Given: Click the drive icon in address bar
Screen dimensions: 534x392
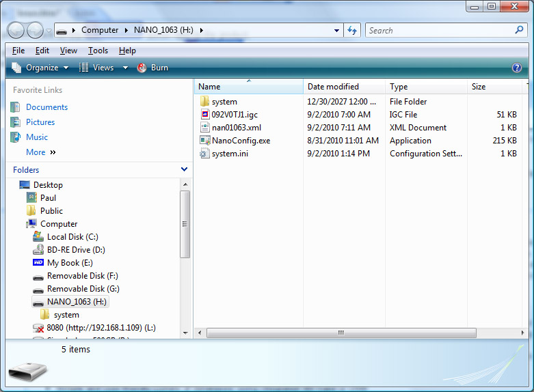Looking at the screenshot, I should [62, 31].
